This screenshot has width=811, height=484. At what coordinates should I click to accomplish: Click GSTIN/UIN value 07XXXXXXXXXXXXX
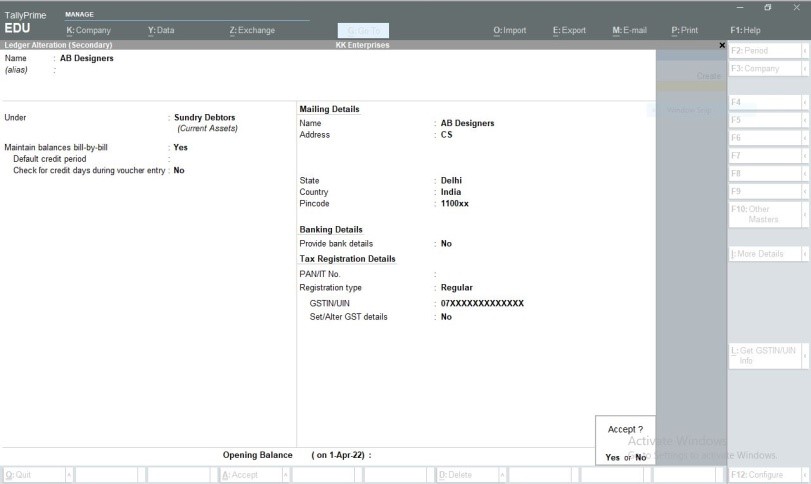(482, 304)
